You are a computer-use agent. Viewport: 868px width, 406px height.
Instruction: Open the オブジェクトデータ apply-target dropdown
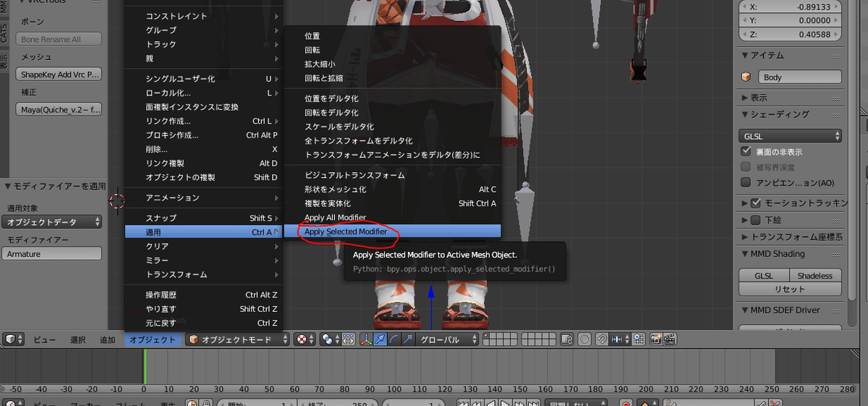pyautogui.click(x=51, y=222)
